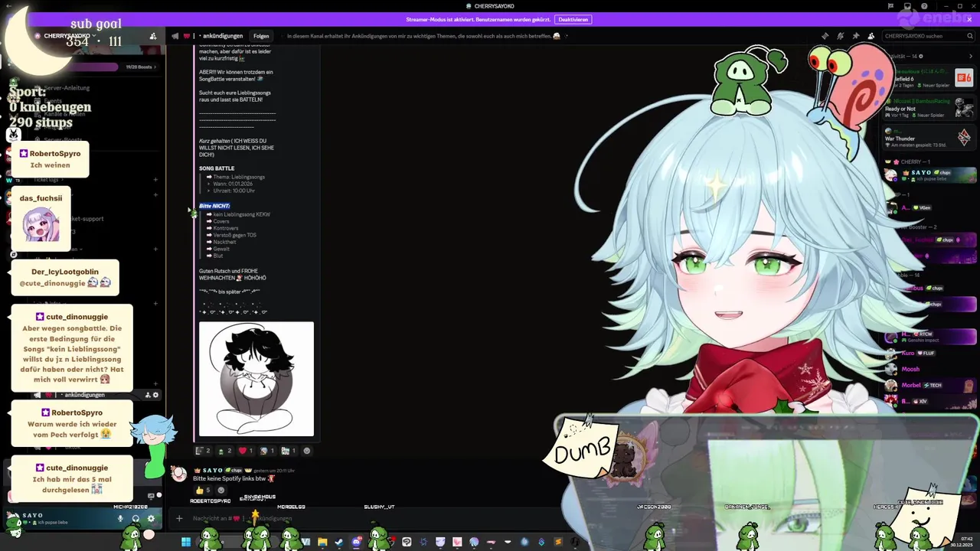Click the 'SONG BATTLE' heading in the post
The image size is (980, 551).
217,168
